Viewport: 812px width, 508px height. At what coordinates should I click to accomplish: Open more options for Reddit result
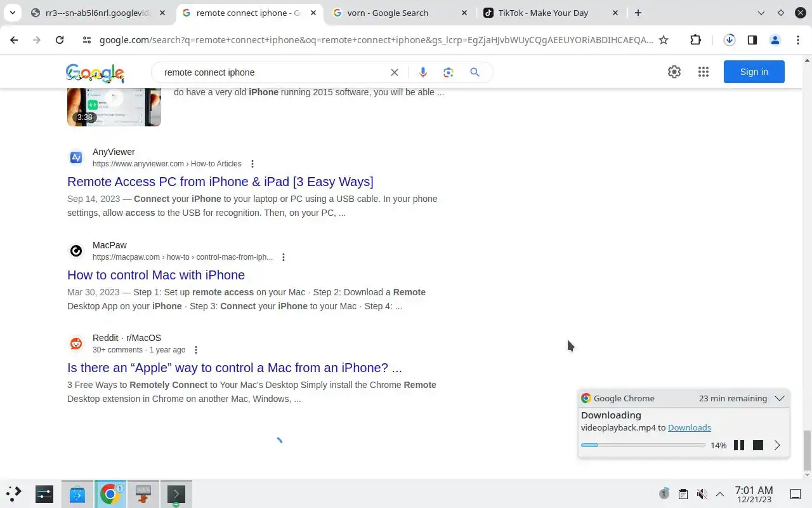coord(196,350)
